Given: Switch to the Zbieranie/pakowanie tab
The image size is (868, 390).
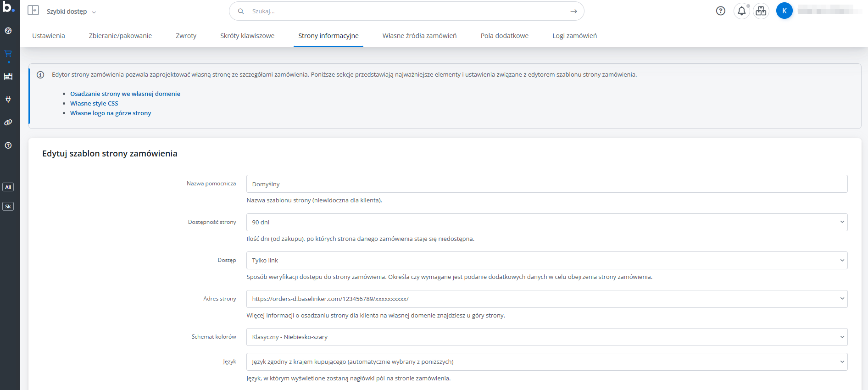Looking at the screenshot, I should coord(120,36).
